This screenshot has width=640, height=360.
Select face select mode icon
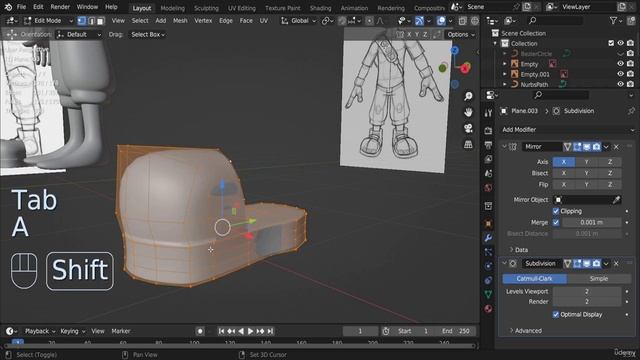pos(100,20)
